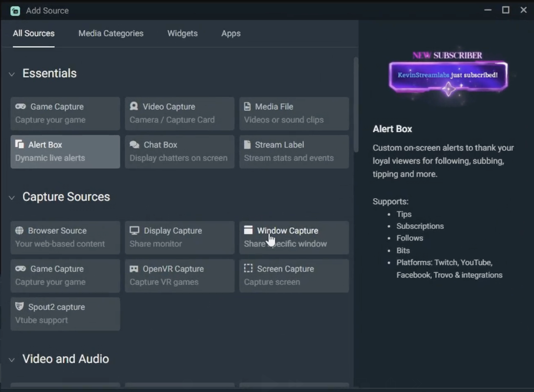Screen dimensions: 534x392
Task: Click the Spout2 capture mask icon
Action: (x=19, y=307)
